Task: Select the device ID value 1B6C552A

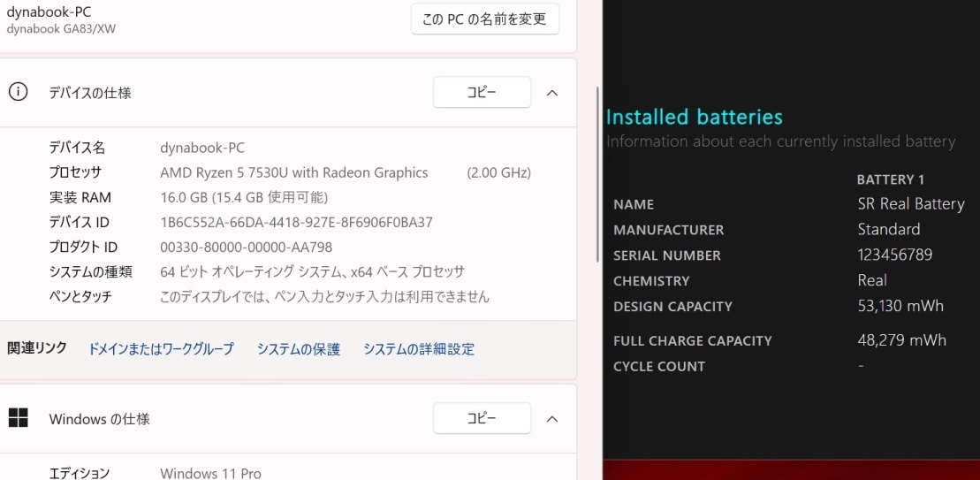Action: pyautogui.click(x=296, y=223)
